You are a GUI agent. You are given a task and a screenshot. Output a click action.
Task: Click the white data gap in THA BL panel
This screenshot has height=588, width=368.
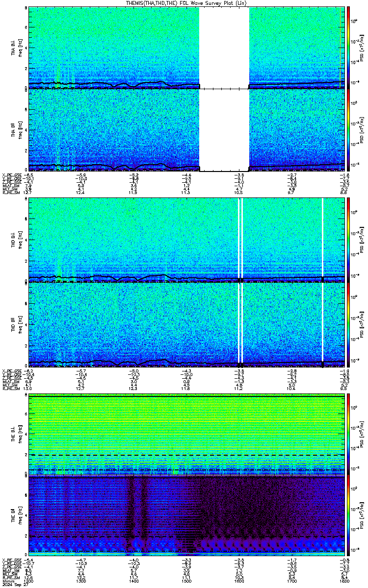(x=224, y=48)
